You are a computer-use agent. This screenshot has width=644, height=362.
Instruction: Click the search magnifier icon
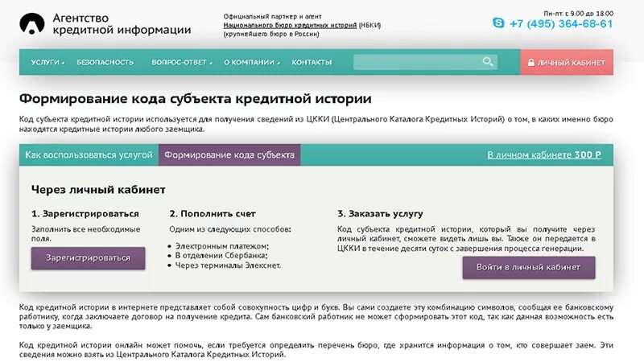pos(488,62)
